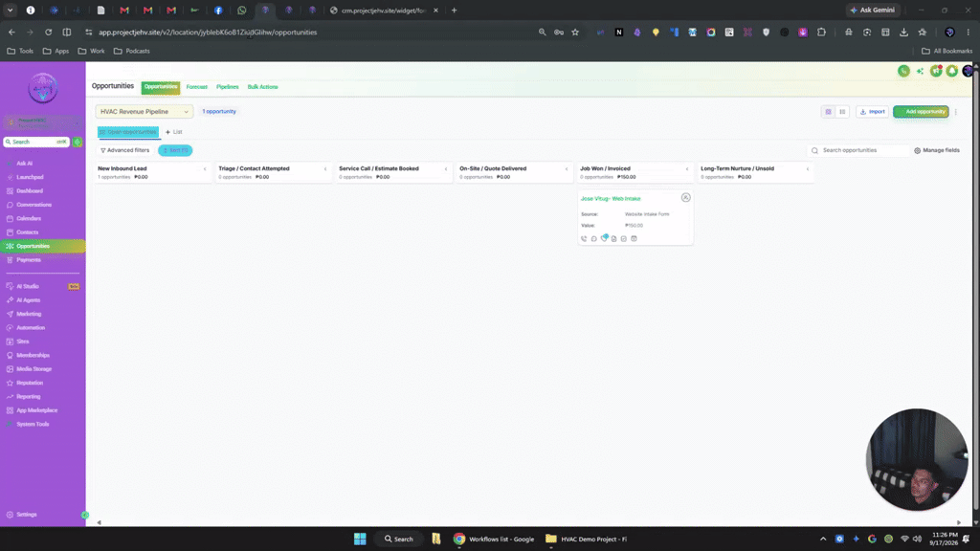Screen dimensions: 980x551
Task: Click the Search opportunities field
Action: (858, 150)
